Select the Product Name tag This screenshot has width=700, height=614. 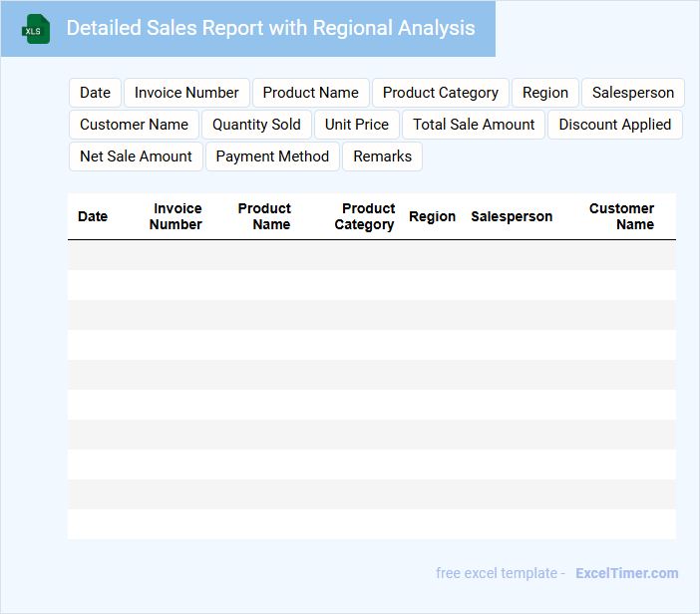tap(310, 93)
